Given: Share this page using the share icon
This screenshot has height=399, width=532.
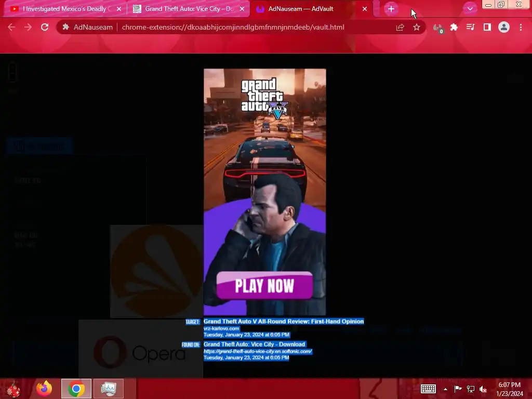Looking at the screenshot, I should [x=400, y=28].
